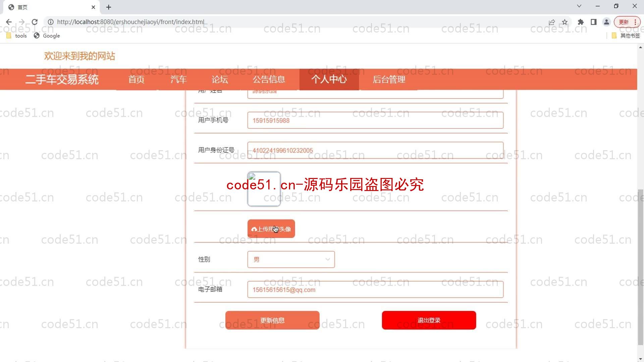The width and height of the screenshot is (644, 362).
Task: Open the 后台管理 nav item
Action: (x=389, y=79)
